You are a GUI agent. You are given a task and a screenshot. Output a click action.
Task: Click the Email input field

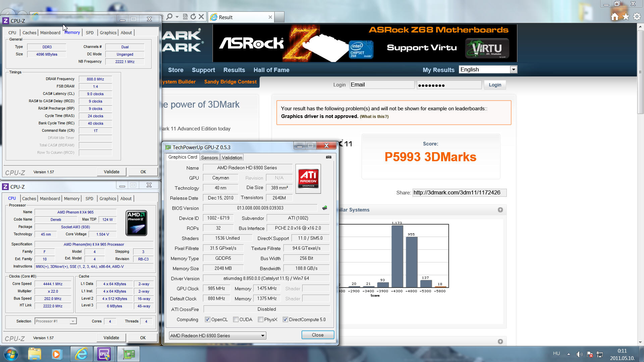point(382,85)
